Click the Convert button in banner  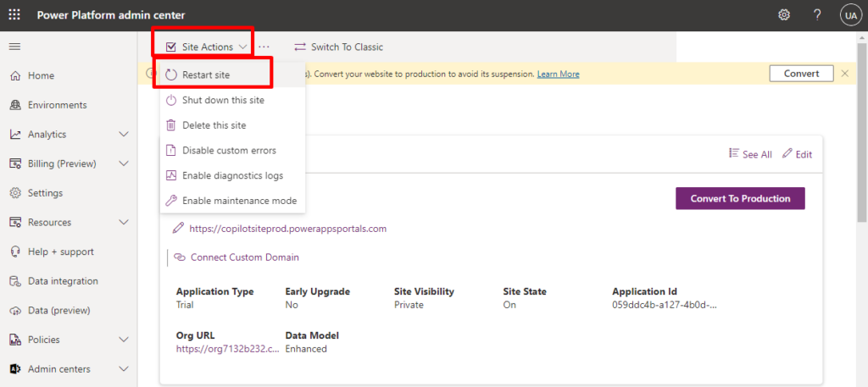point(801,74)
